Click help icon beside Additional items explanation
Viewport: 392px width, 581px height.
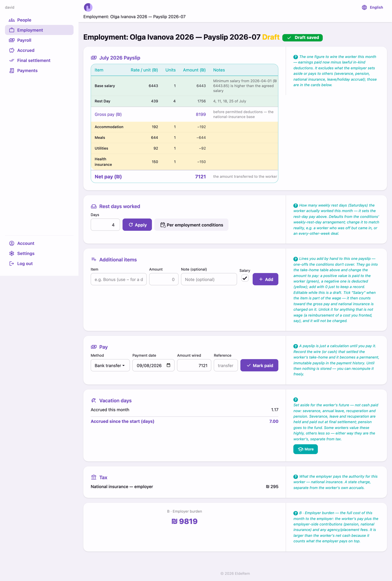pos(296,259)
